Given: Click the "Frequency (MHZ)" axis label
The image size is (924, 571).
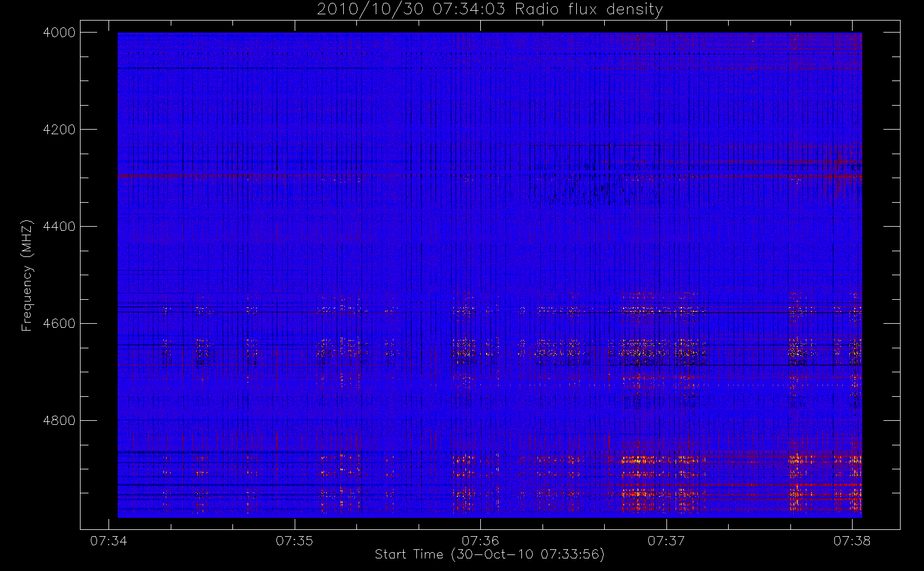Looking at the screenshot, I should click(26, 275).
